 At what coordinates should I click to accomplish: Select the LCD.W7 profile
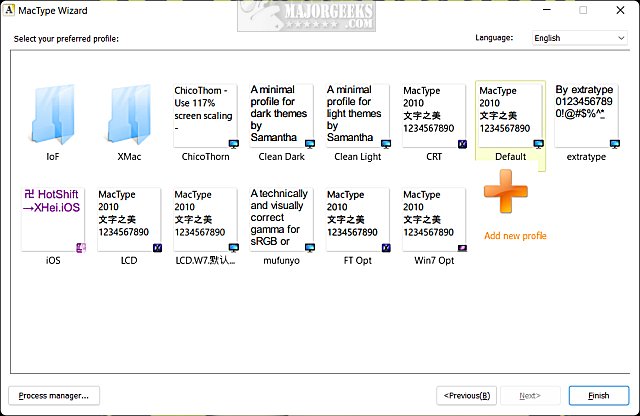coord(205,219)
